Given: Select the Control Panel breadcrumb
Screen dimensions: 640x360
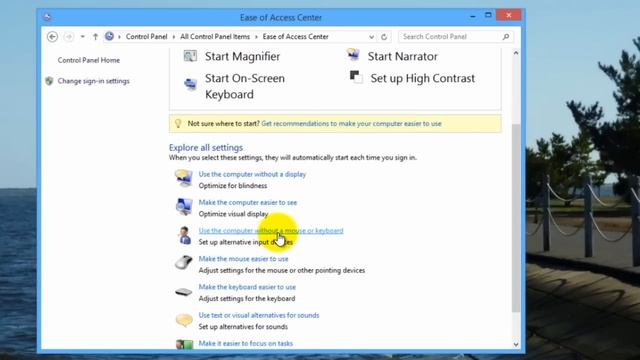Looking at the screenshot, I should pos(147,37).
